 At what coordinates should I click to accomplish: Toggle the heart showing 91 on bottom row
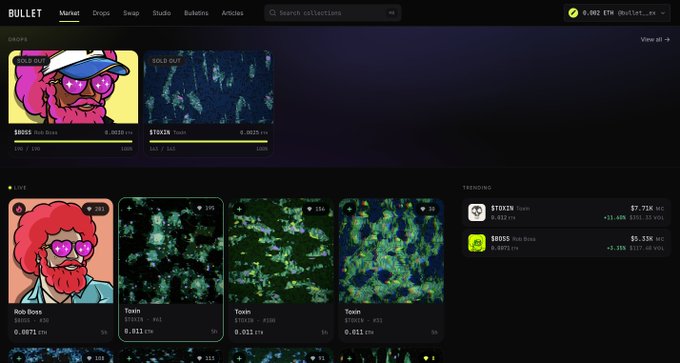point(317,358)
